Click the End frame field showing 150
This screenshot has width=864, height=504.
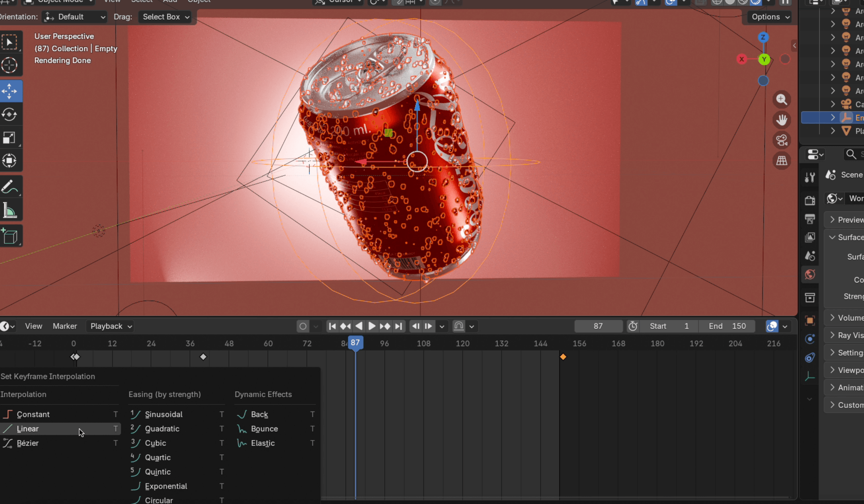click(727, 326)
